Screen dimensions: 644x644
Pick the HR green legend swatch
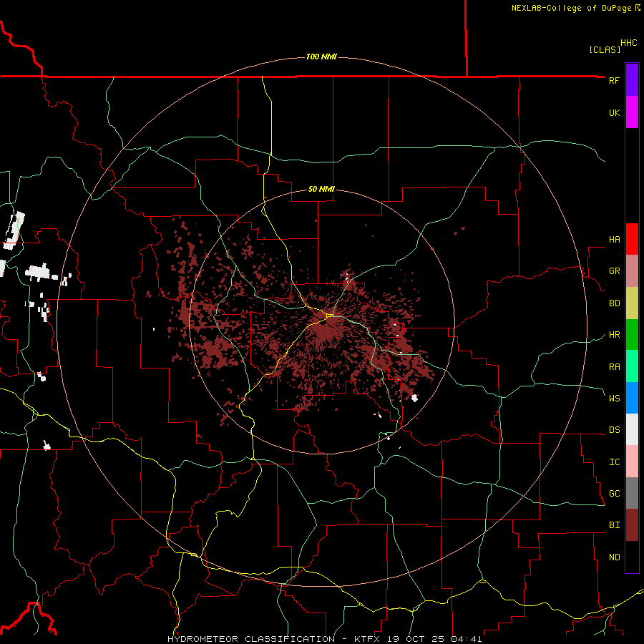point(632,335)
